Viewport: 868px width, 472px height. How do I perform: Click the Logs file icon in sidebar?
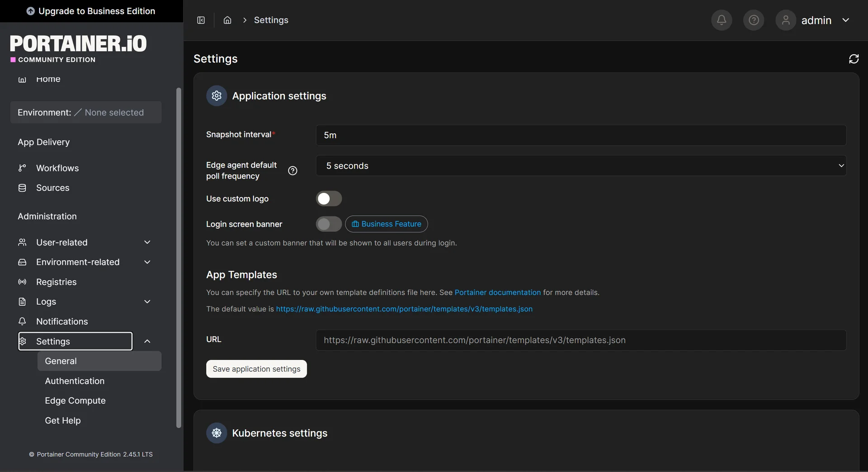[x=22, y=302]
